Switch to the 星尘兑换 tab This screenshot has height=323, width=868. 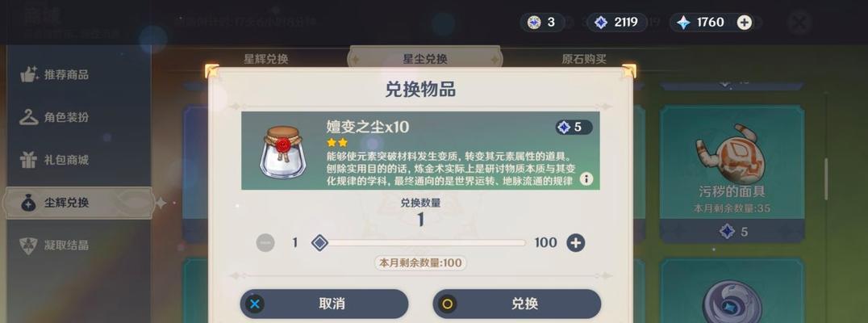coord(425,59)
